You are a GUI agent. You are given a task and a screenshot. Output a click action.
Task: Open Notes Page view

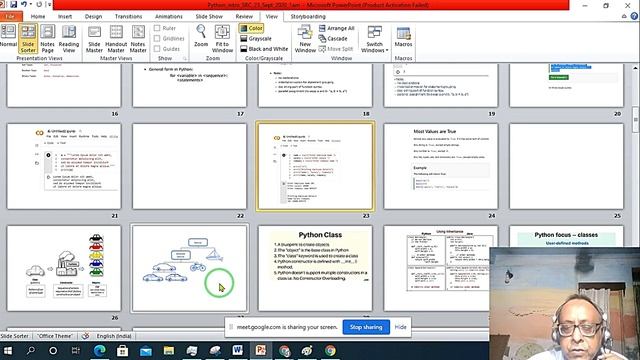47,38
